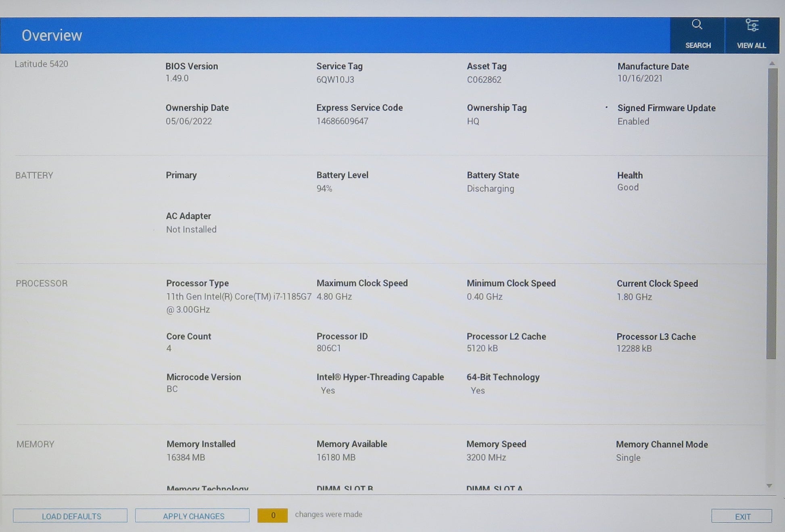The height and width of the screenshot is (532, 785).
Task: Click the scrollbar down arrow
Action: coord(769,486)
